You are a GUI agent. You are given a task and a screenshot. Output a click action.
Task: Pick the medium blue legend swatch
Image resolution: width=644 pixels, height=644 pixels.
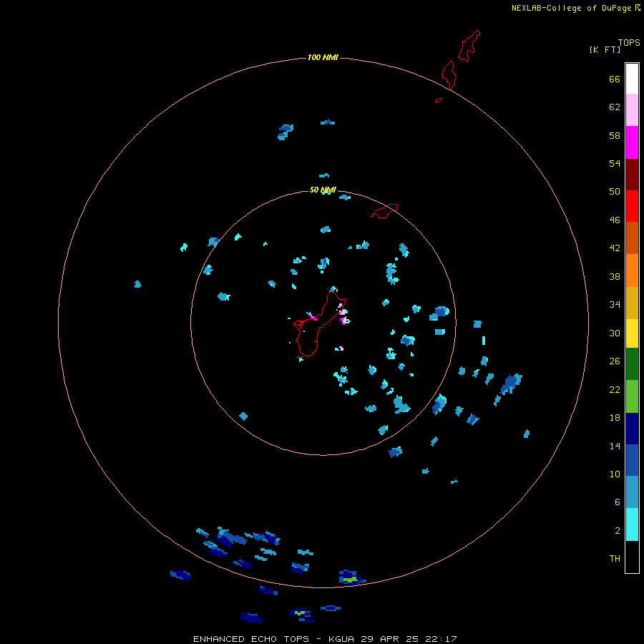click(632, 460)
